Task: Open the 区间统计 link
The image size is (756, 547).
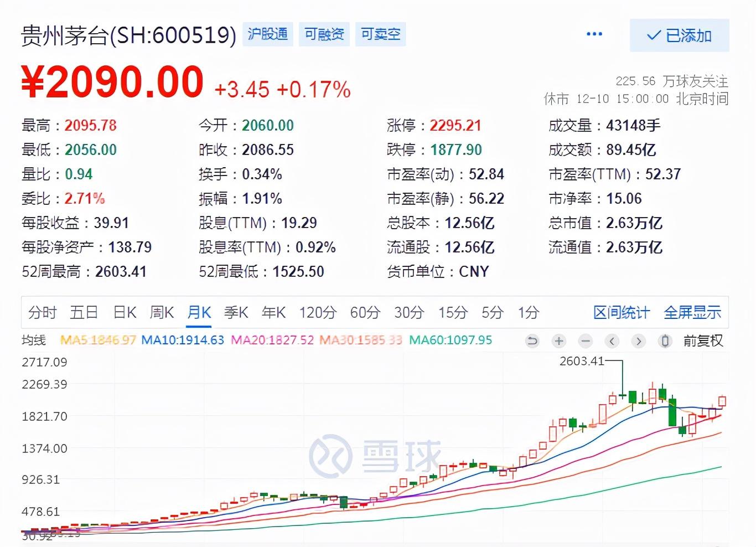Action: point(622,313)
